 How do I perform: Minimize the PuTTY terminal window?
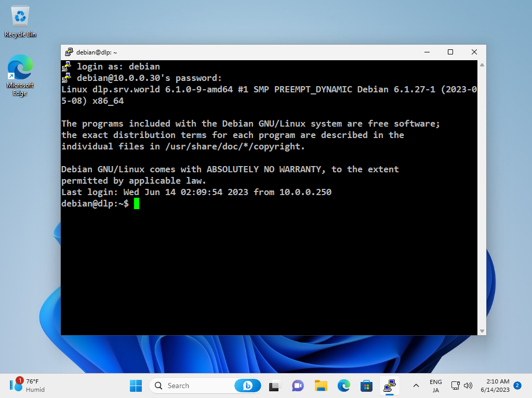(x=427, y=52)
